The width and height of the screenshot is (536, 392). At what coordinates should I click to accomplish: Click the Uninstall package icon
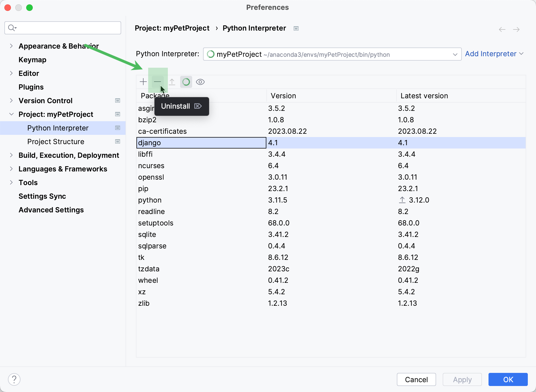tap(158, 82)
